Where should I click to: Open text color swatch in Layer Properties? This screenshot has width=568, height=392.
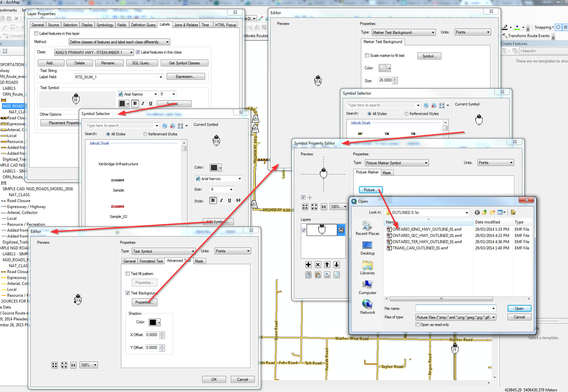(x=124, y=104)
